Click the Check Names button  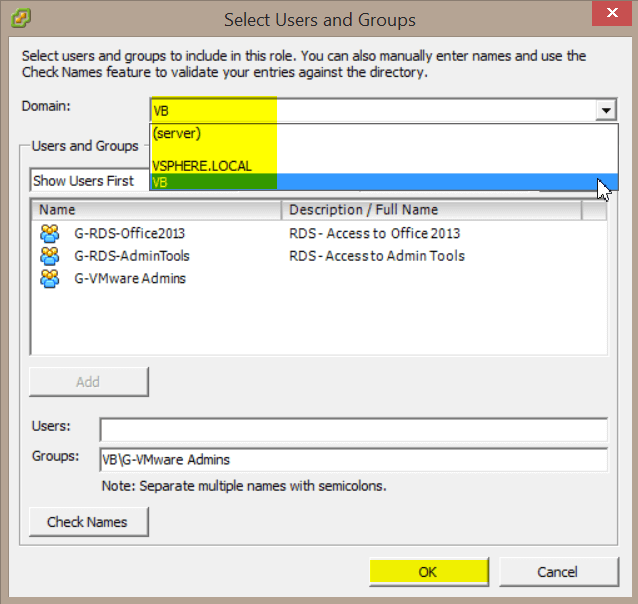pyautogui.click(x=89, y=522)
